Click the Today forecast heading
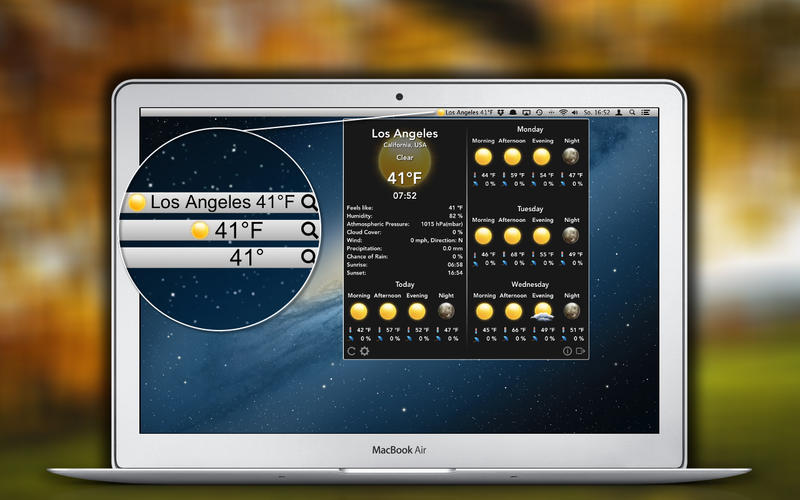800x500 pixels. click(405, 285)
